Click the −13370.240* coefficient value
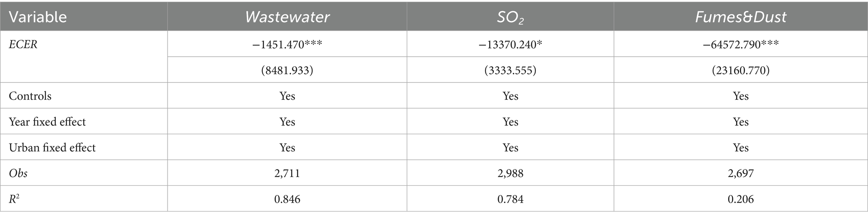Screen dimensions: 868x219 [510, 44]
